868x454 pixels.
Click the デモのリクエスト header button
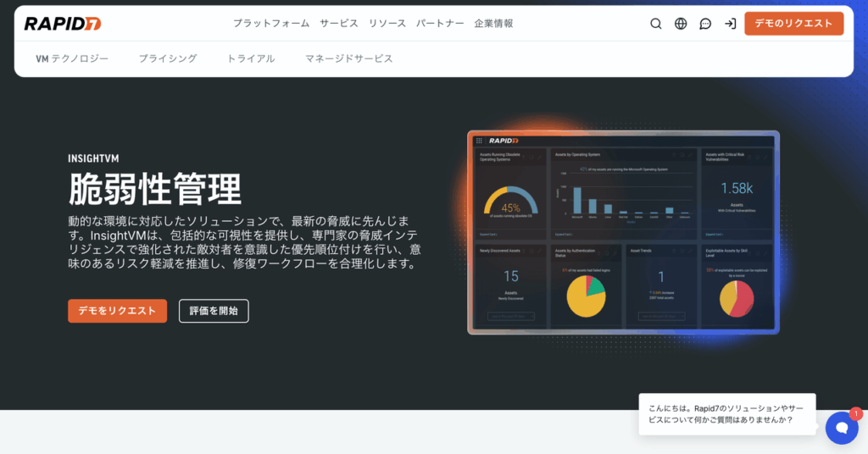(793, 24)
